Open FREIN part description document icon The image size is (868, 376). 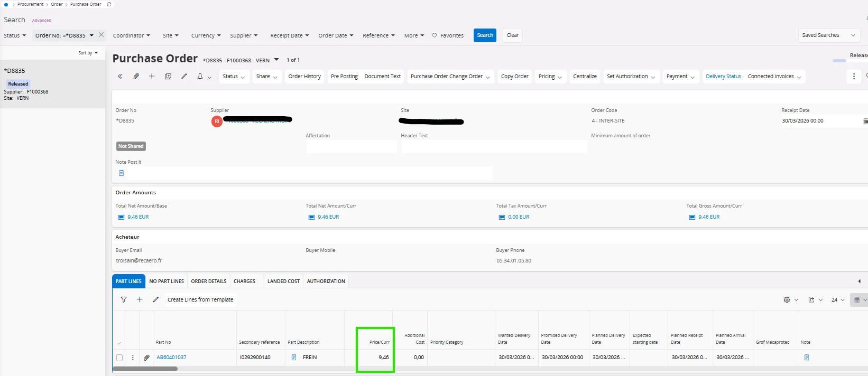pos(294,358)
